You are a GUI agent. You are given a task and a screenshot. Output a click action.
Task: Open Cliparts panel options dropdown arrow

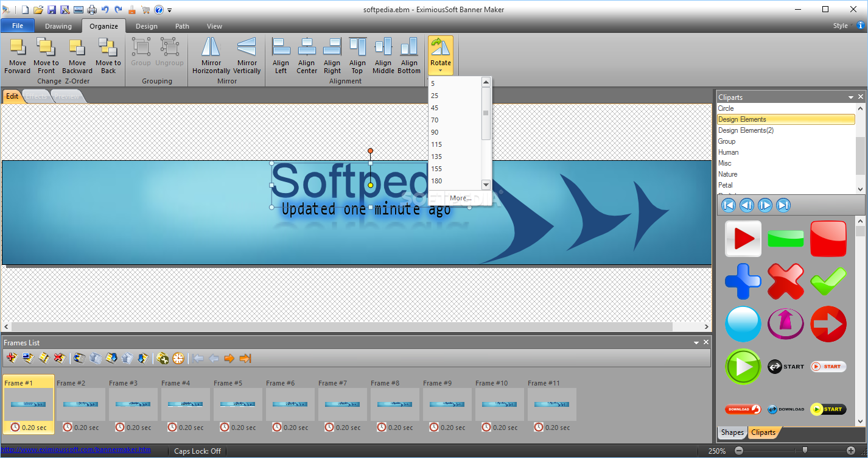[x=851, y=97]
